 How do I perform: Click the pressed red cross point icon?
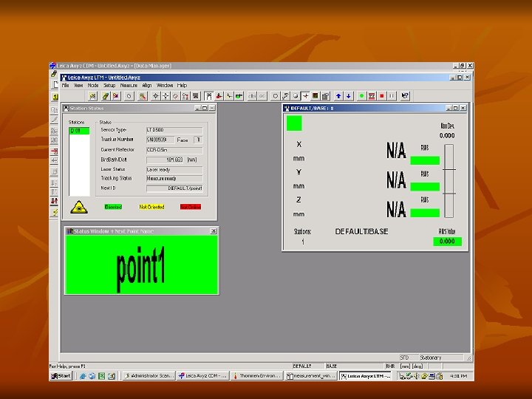tap(305, 96)
